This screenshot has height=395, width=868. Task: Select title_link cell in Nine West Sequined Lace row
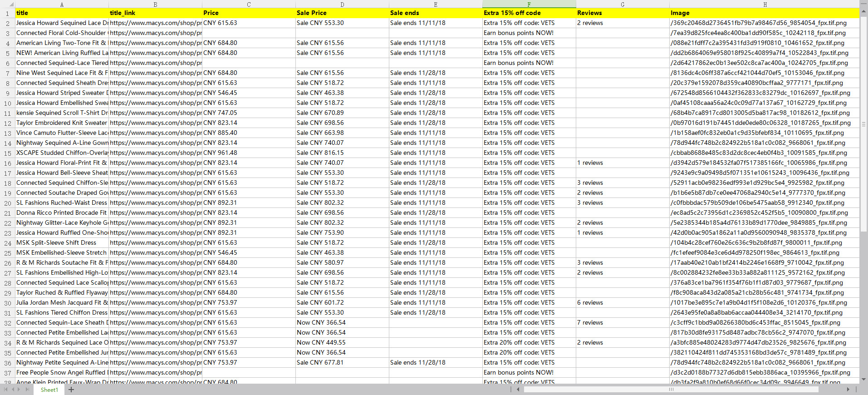[155, 73]
